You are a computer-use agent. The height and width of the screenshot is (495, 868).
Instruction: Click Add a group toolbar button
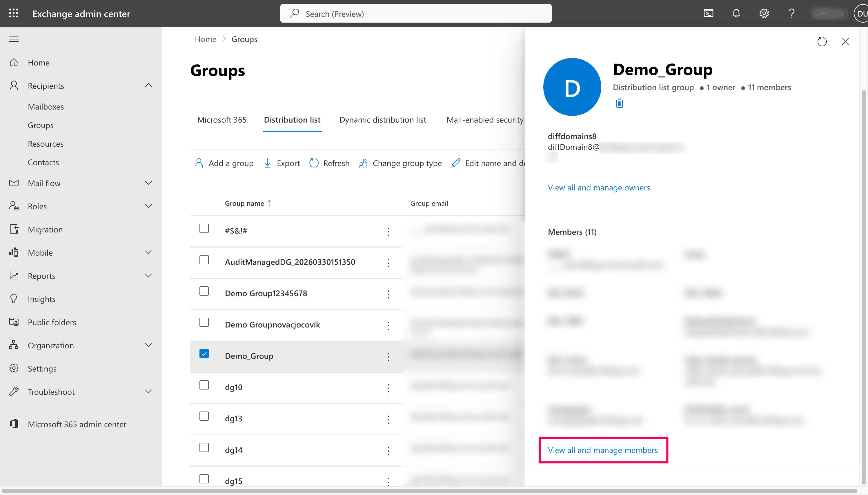[x=224, y=163]
